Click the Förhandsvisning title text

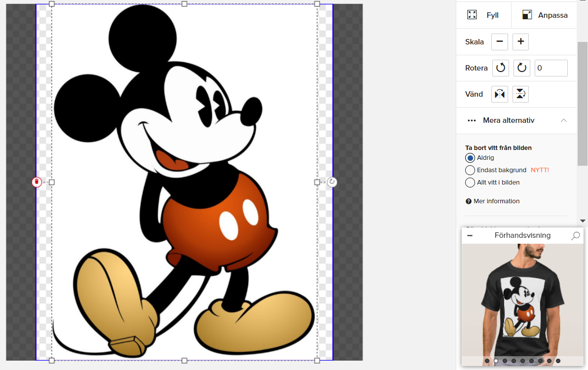click(522, 235)
